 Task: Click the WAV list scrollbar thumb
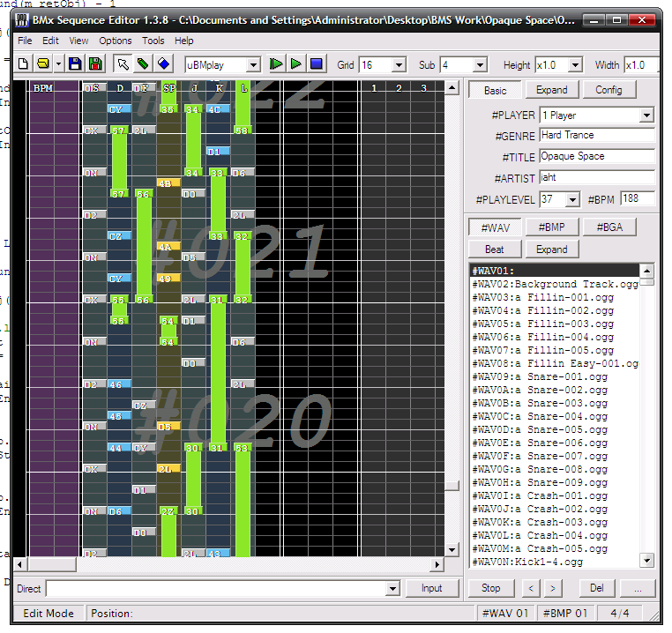[647, 282]
